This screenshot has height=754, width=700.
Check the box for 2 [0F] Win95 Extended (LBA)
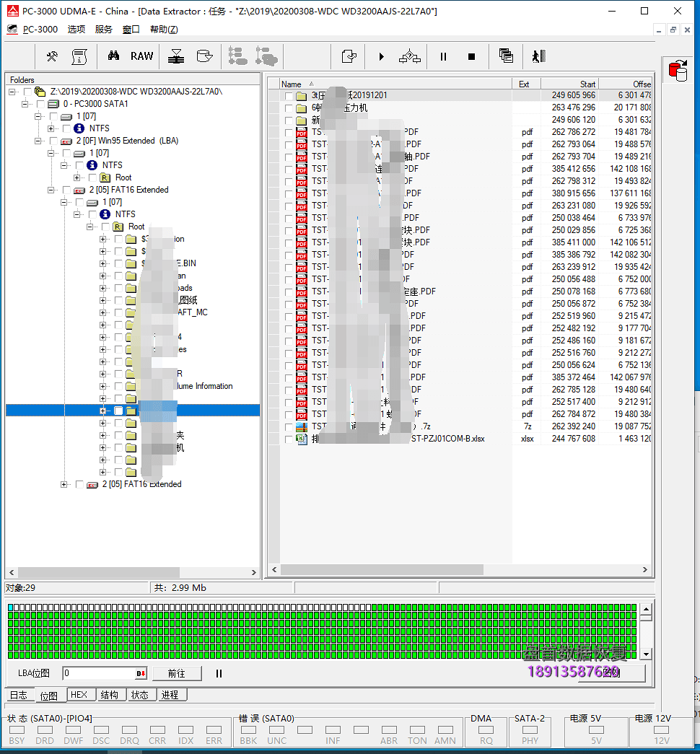point(53,141)
